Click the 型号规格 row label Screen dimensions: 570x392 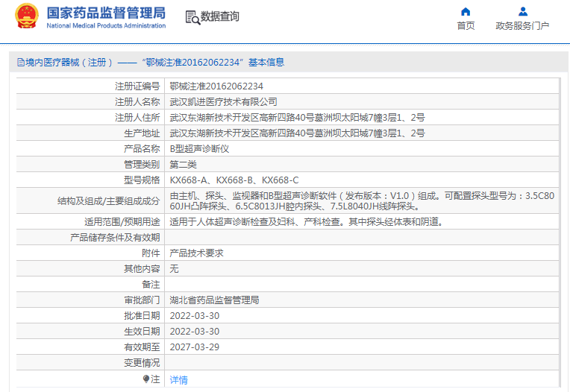pos(142,180)
